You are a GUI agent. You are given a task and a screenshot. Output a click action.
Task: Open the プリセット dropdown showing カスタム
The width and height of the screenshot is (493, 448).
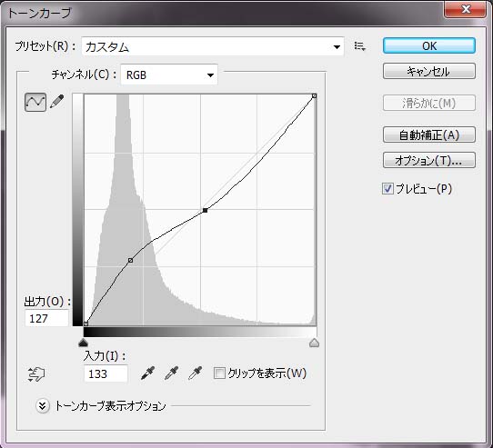pyautogui.click(x=213, y=47)
